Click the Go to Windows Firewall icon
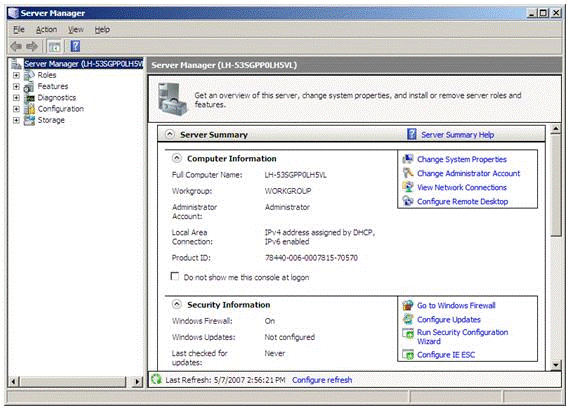This screenshot has width=570, height=410. 408,305
